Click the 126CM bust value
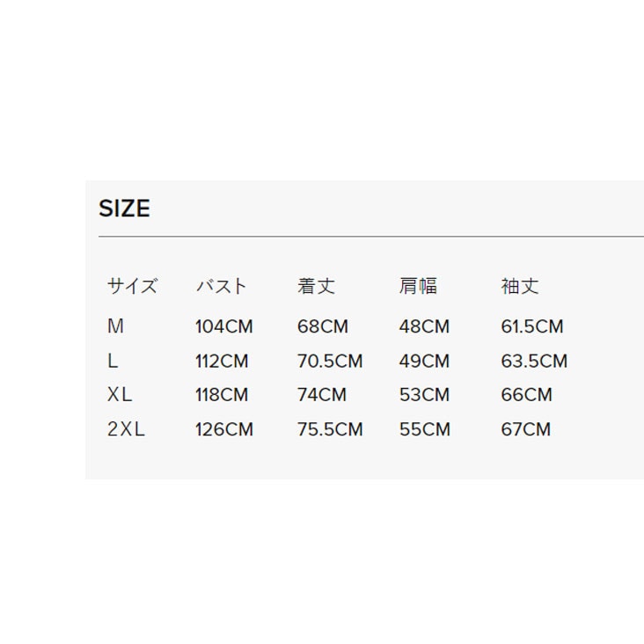644x644 pixels. 223,429
